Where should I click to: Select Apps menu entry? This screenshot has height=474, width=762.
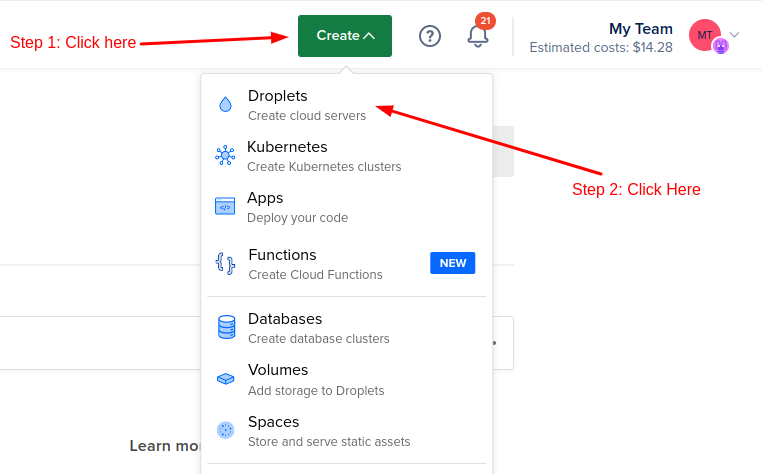(346, 208)
